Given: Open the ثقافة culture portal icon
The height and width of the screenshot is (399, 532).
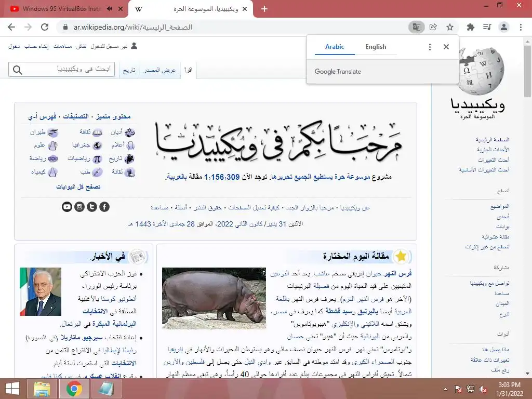Looking at the screenshot, I should (x=97, y=132).
